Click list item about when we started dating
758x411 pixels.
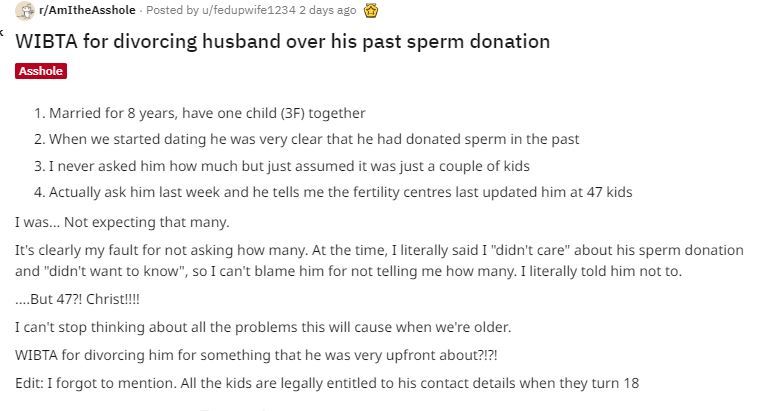306,139
